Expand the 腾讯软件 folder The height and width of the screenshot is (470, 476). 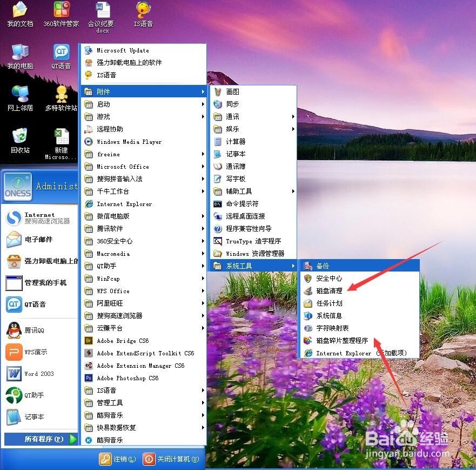coord(144,228)
